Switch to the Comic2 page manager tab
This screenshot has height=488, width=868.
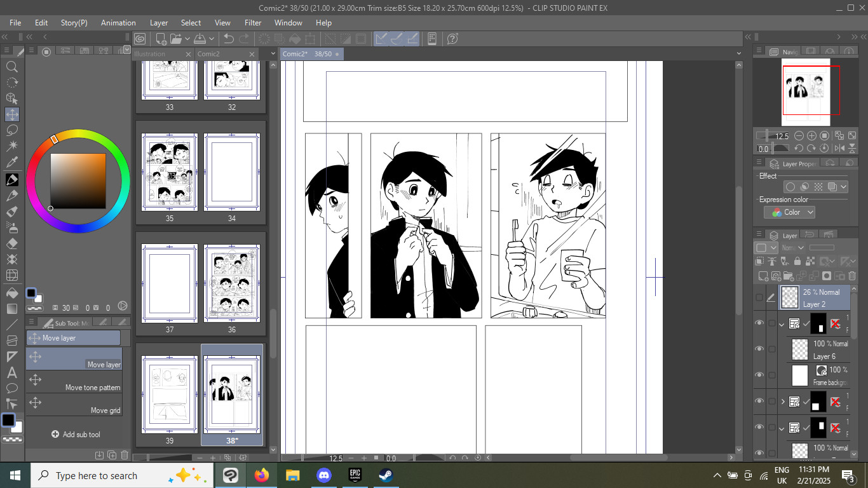coord(208,54)
